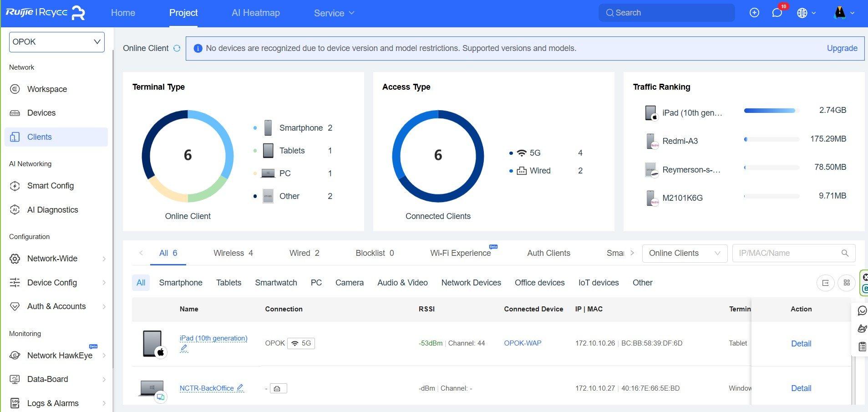Open Detail for iPad (10th generation)
This screenshot has width=868, height=412.
coord(801,344)
